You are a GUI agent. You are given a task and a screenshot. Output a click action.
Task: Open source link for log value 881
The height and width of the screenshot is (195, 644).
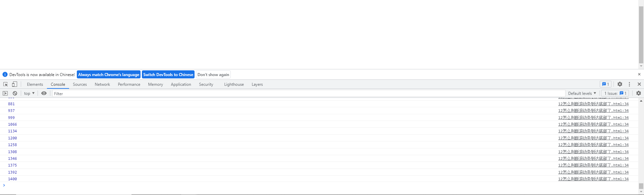[x=593, y=104]
